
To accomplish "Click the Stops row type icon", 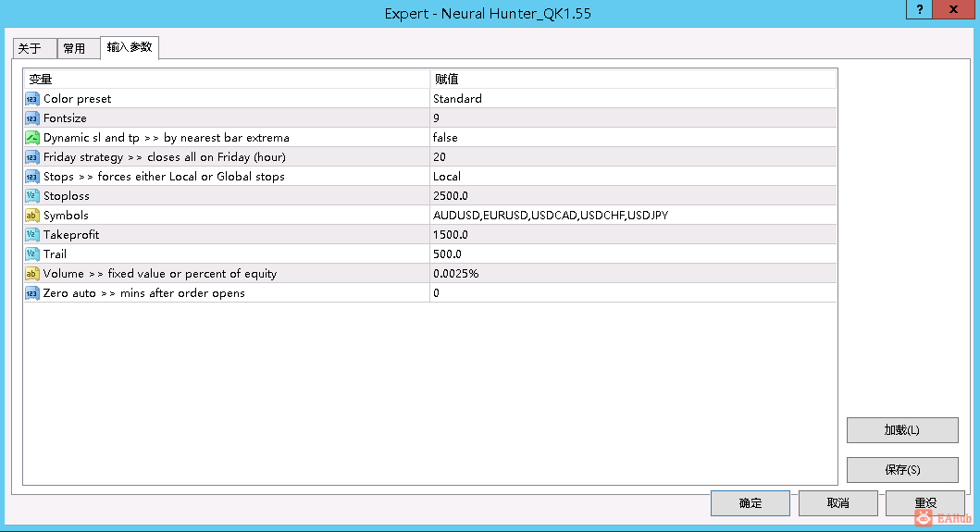I will click(x=31, y=177).
